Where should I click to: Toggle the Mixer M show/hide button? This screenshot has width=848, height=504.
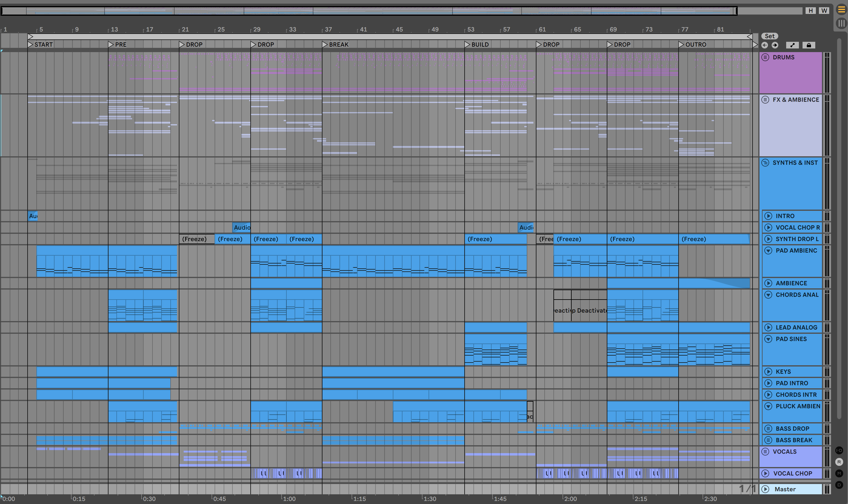click(x=839, y=473)
